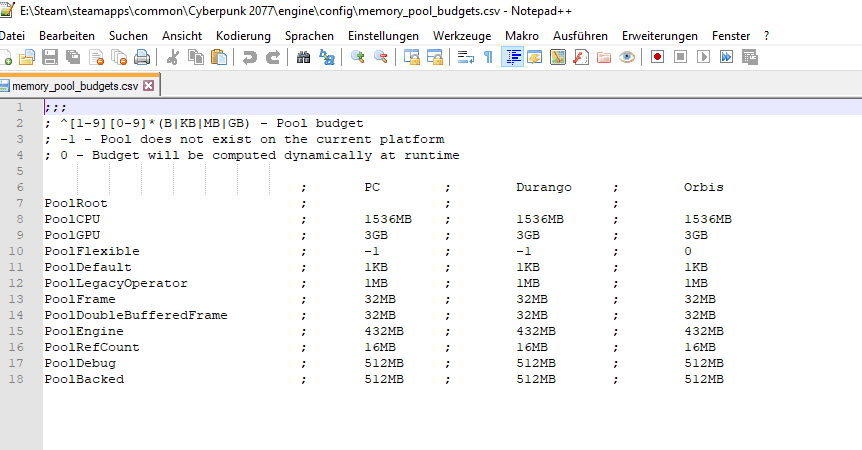Open the Replace dialog icon
The image size is (862, 450).
[327, 57]
